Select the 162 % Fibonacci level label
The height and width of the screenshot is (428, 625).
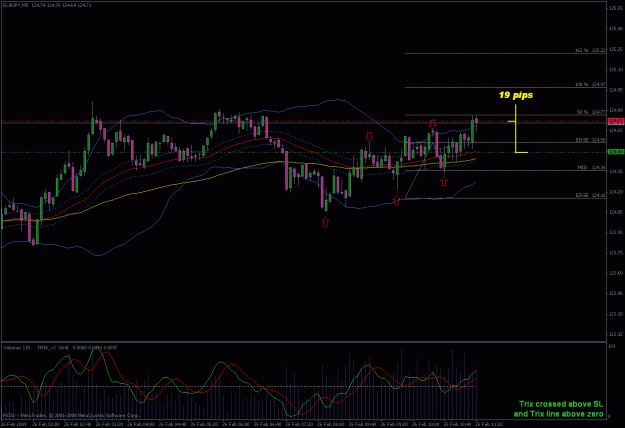[x=590, y=50]
